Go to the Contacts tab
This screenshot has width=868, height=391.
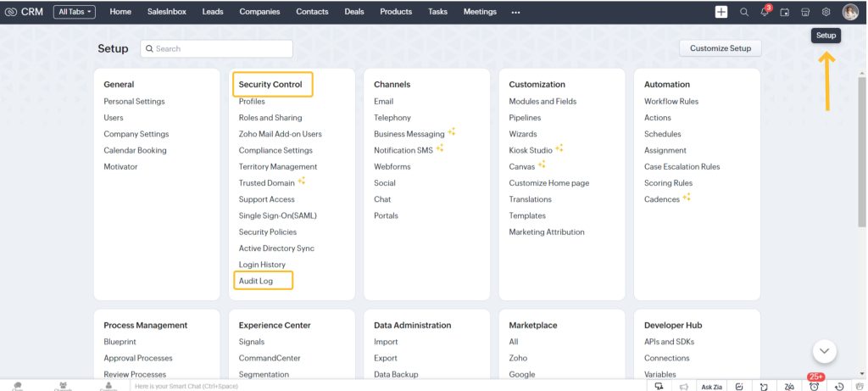pos(312,12)
